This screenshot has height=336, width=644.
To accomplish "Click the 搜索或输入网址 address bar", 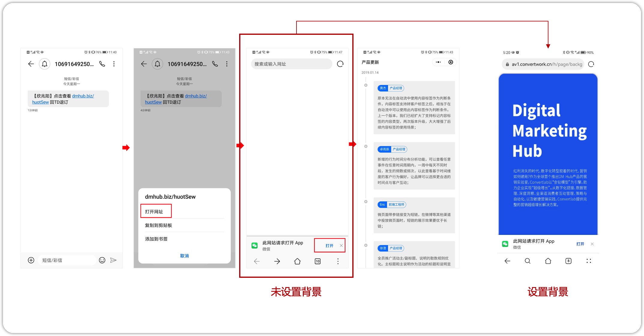I will click(x=291, y=64).
